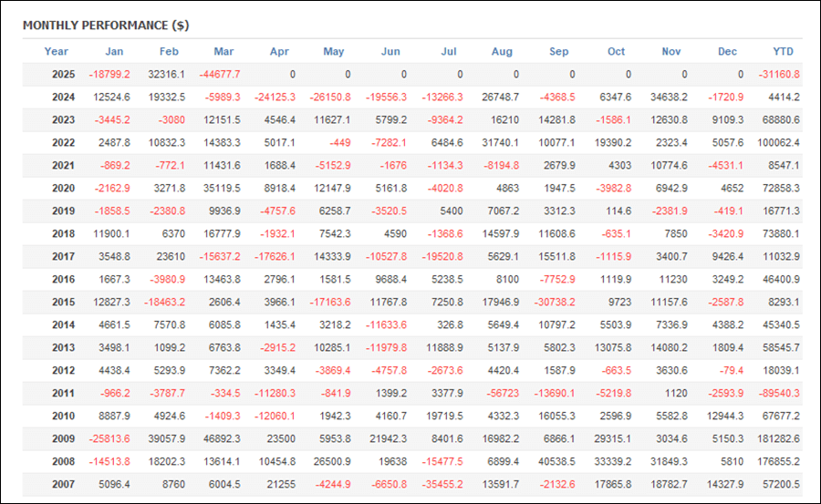The height and width of the screenshot is (504, 821).
Task: Select the 2015 year row label
Action: pos(63,302)
